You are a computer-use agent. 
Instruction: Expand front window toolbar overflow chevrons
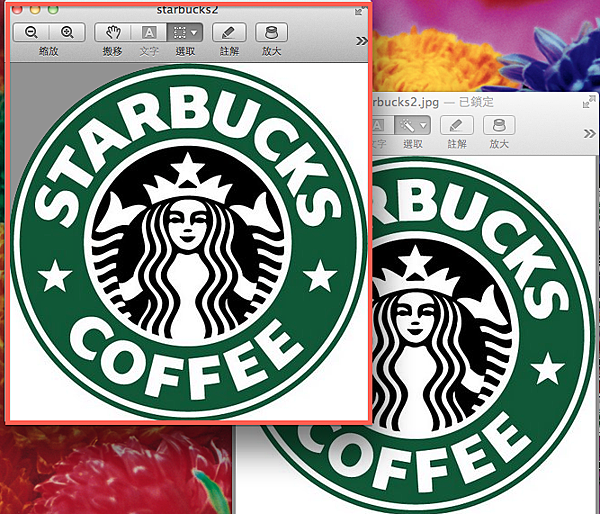pos(361,41)
